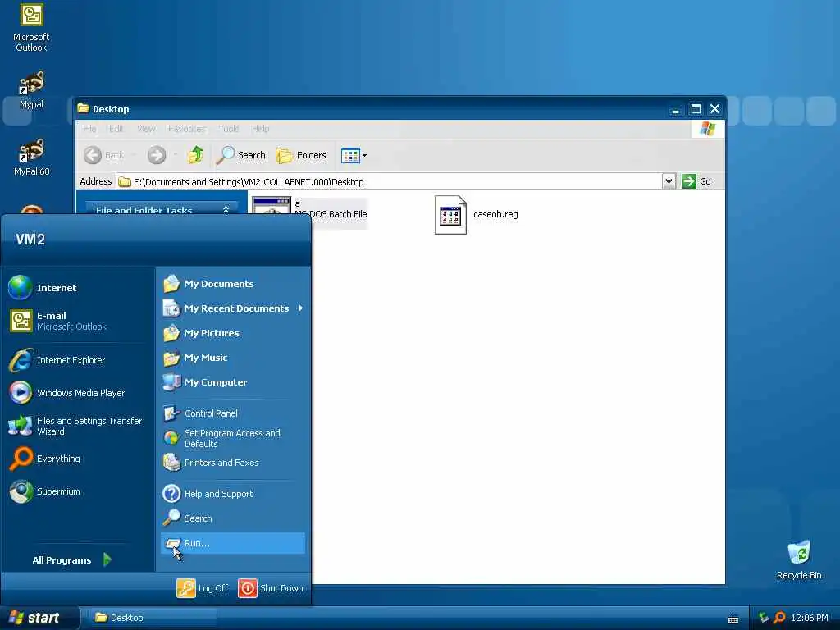This screenshot has height=630, width=840.
Task: Expand My Recent Documents submenu
Action: pyautogui.click(x=233, y=308)
